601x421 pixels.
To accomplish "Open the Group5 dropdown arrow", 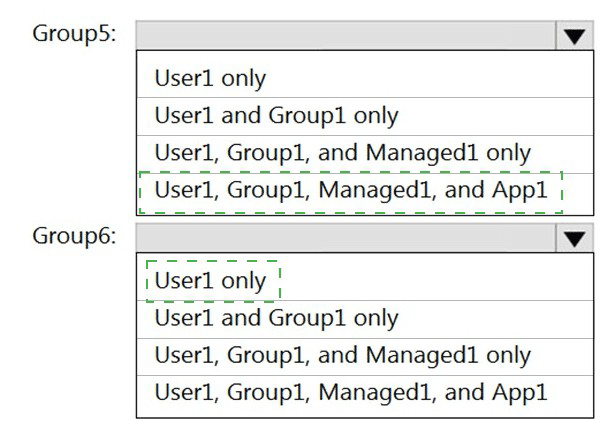I will [x=573, y=35].
